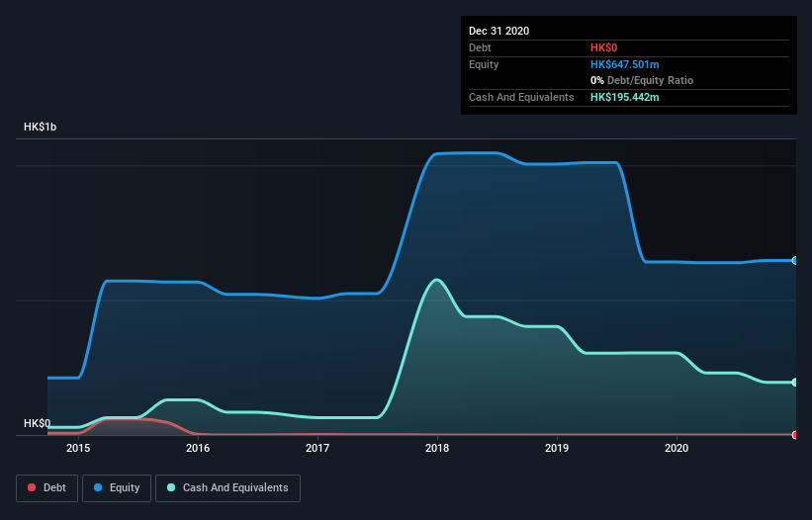812x520 pixels.
Task: Click the Debt endpoint marker on chart
Action: (795, 435)
